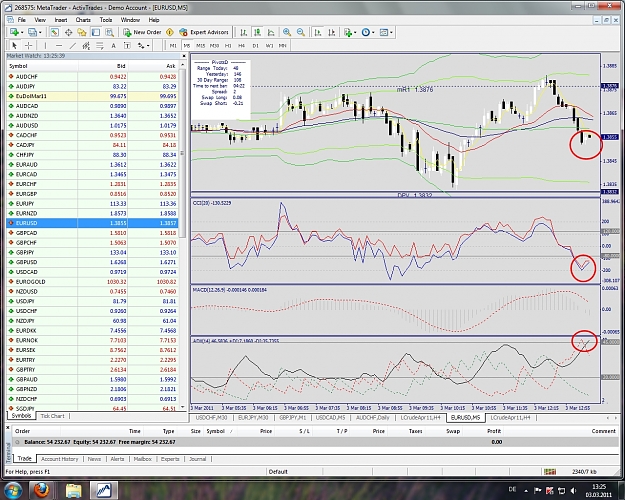The height and width of the screenshot is (500, 625).
Task: Open Firefox from the taskbar
Action: tap(41, 489)
